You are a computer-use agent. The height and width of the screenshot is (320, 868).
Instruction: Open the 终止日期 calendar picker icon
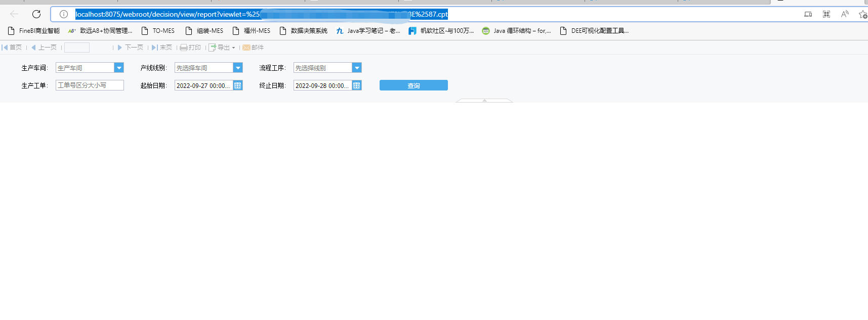[x=357, y=85]
